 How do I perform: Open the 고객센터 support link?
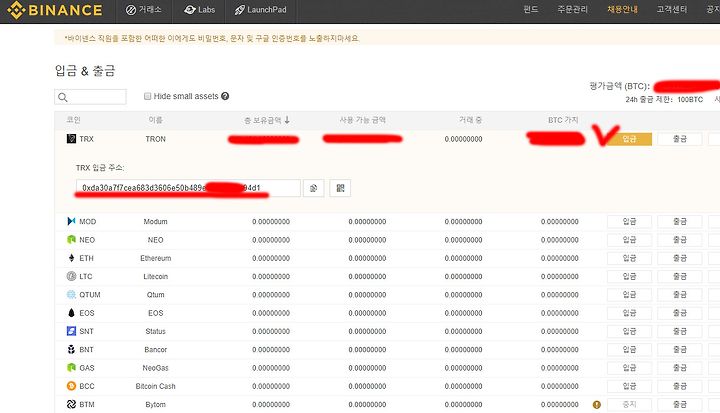672,9
